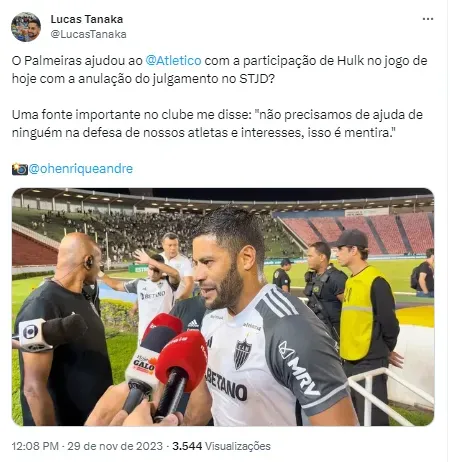Click the tweet paragraph about Palmeiras and STJD
Image resolution: width=450 pixels, height=462 pixels.
[219, 70]
